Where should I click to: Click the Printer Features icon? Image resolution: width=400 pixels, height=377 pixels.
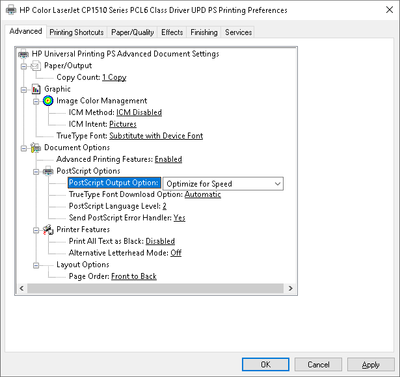(x=48, y=230)
